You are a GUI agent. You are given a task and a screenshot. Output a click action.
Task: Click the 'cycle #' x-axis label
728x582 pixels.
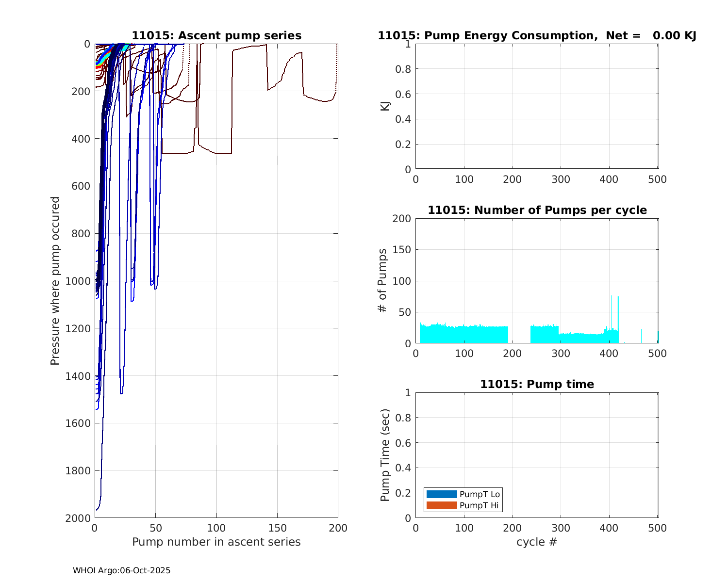537,542
